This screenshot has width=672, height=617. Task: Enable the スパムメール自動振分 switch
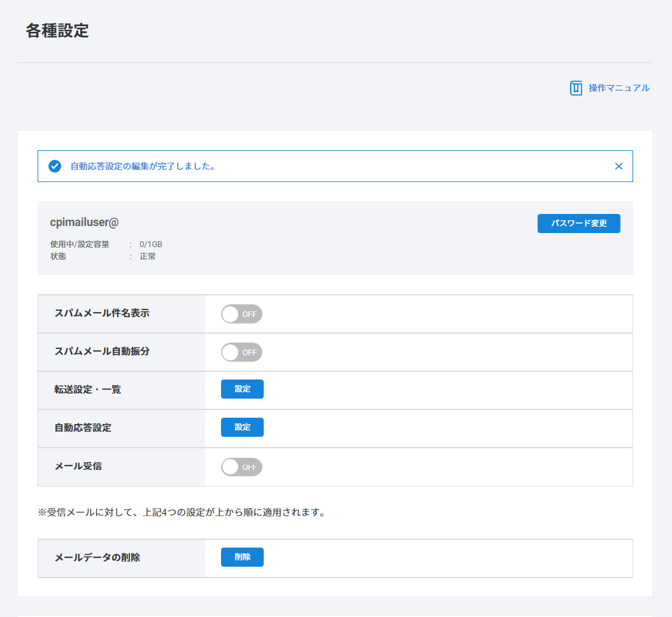[x=241, y=352]
